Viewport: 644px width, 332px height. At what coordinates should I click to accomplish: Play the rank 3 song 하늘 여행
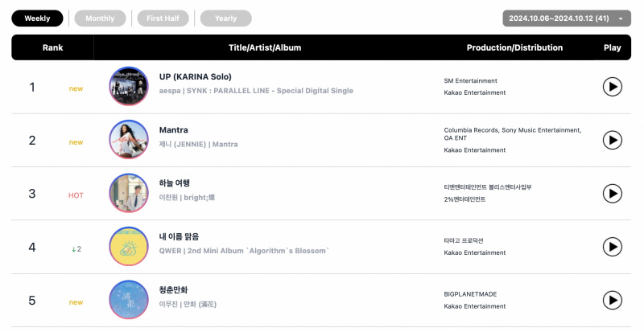pyautogui.click(x=612, y=193)
